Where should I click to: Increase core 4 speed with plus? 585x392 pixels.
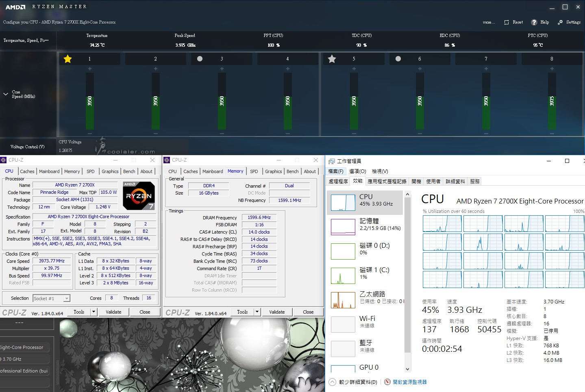click(287, 69)
